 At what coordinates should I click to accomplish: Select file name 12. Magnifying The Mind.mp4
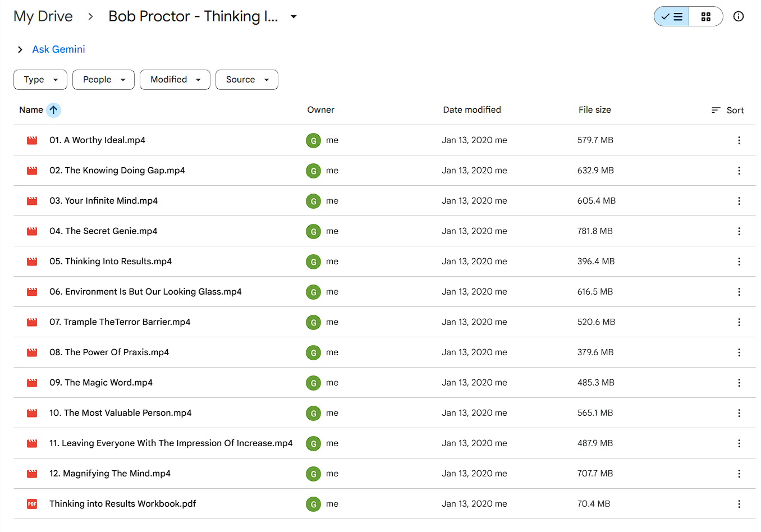coord(110,474)
